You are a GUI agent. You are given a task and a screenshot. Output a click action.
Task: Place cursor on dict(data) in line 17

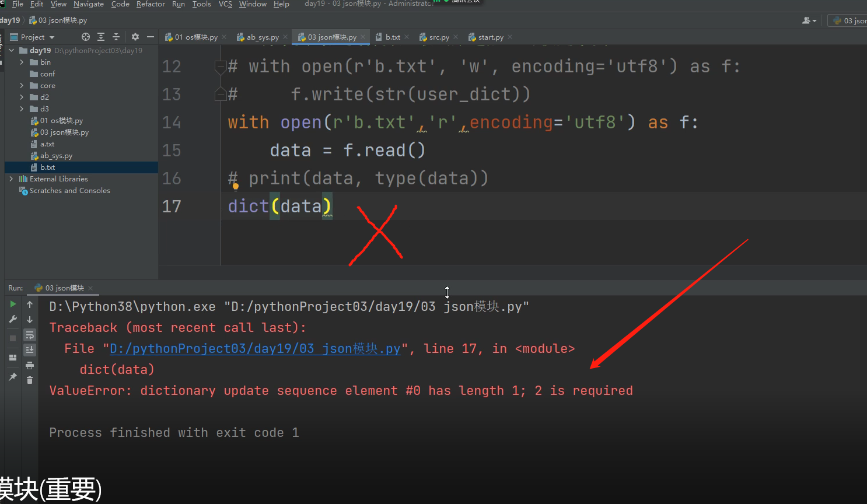279,206
